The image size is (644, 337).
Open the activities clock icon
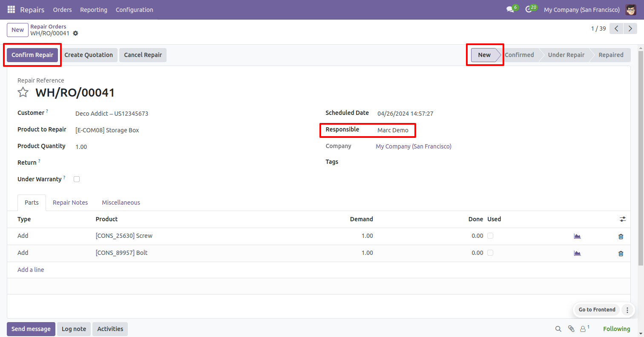[529, 9]
